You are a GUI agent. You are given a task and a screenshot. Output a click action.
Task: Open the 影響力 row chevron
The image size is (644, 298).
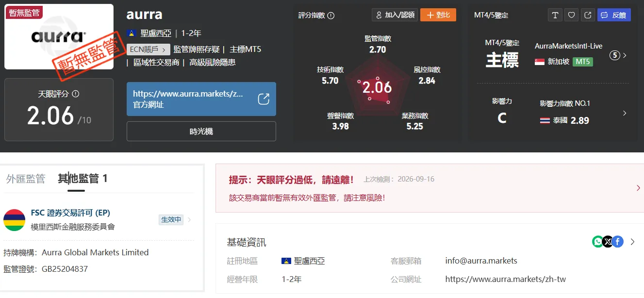625,113
